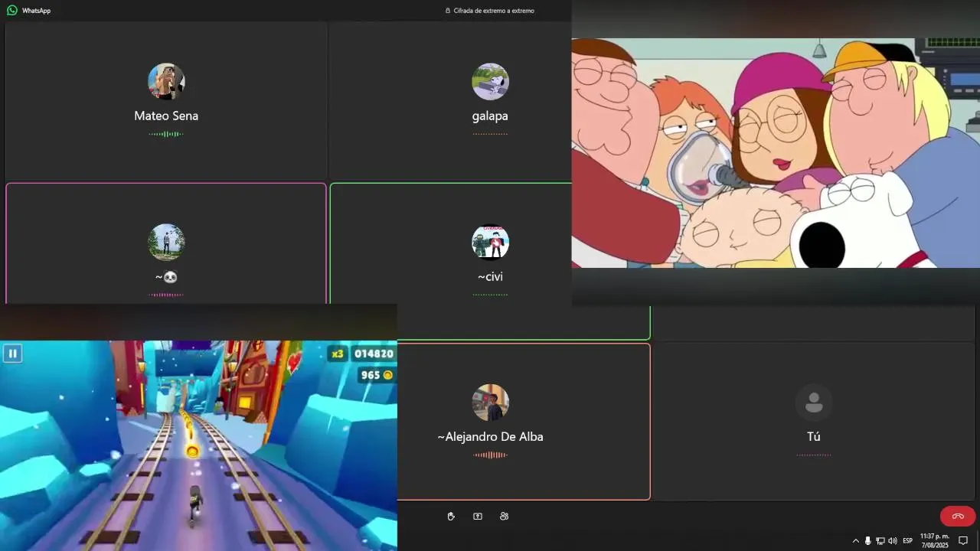
Task: Click Alejandro De Alba's orange audio waveform
Action: pyautogui.click(x=490, y=455)
